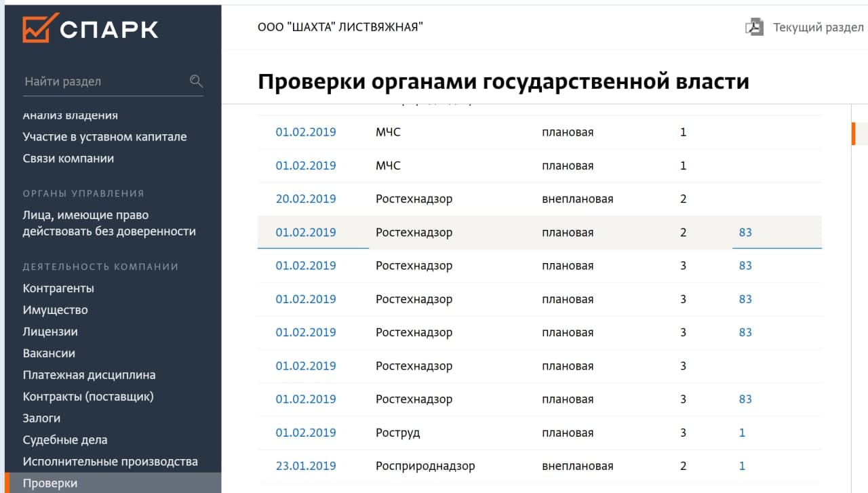Image resolution: width=868 pixels, height=493 pixels.
Task: Click the value 2 in Росприроднадзор row
Action: tap(683, 467)
